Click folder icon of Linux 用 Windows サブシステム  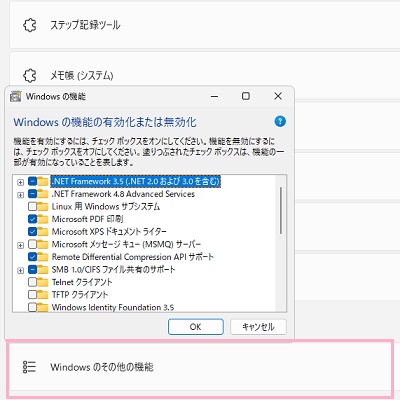[x=43, y=207]
